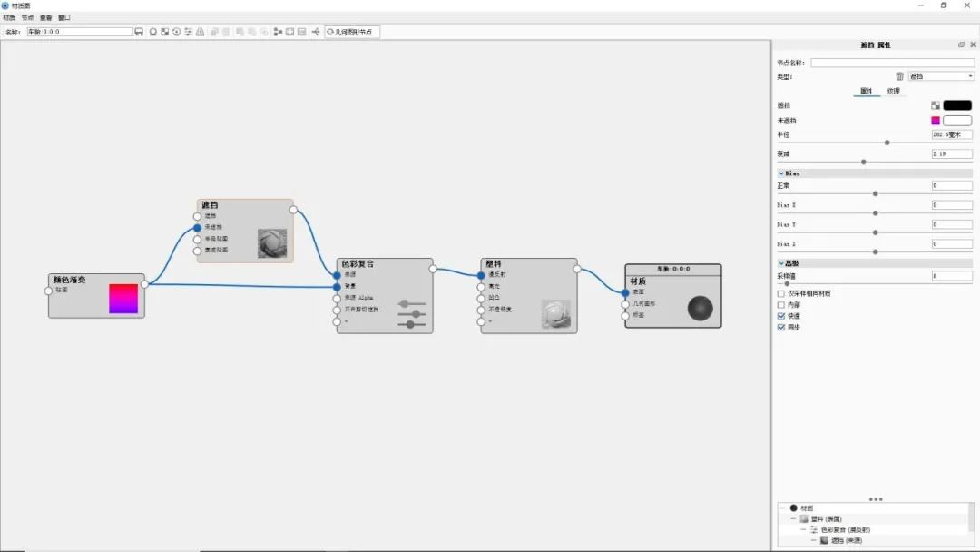Uncheck the 快速 checkbox

(x=781, y=316)
